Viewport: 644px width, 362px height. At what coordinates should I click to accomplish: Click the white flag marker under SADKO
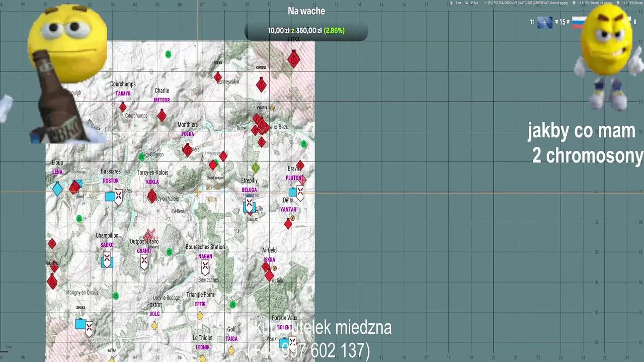click(x=107, y=260)
